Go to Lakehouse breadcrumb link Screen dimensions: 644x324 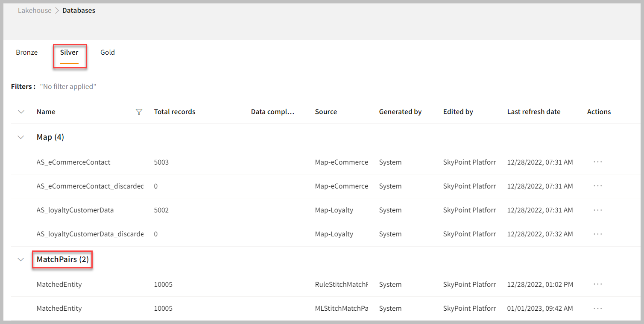pyautogui.click(x=35, y=10)
